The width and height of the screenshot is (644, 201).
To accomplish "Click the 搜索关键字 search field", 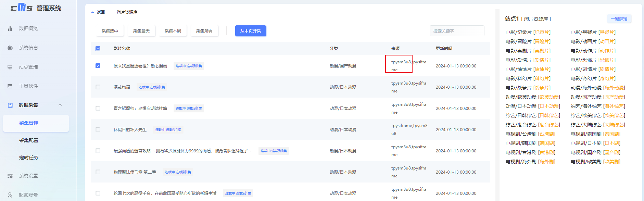I will click(x=457, y=31).
